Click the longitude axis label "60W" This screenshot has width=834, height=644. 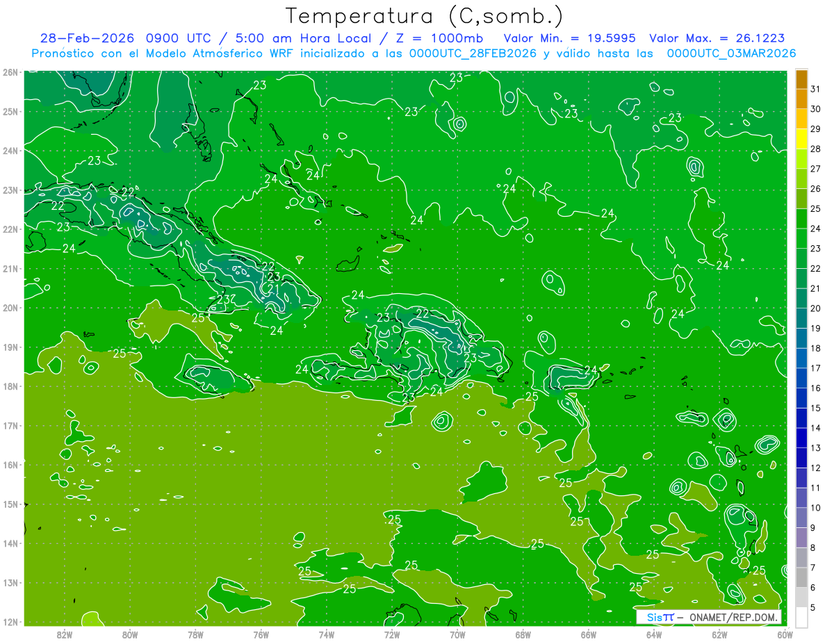point(785,634)
